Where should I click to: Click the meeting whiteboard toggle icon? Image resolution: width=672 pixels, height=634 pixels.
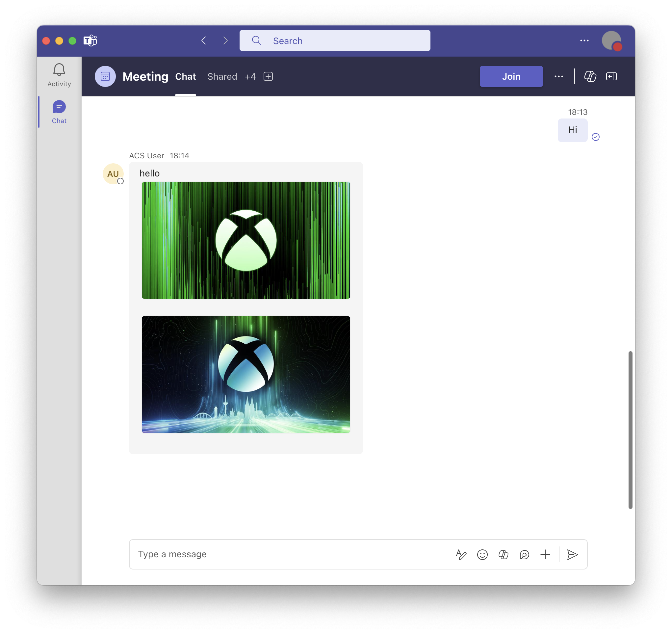(589, 76)
